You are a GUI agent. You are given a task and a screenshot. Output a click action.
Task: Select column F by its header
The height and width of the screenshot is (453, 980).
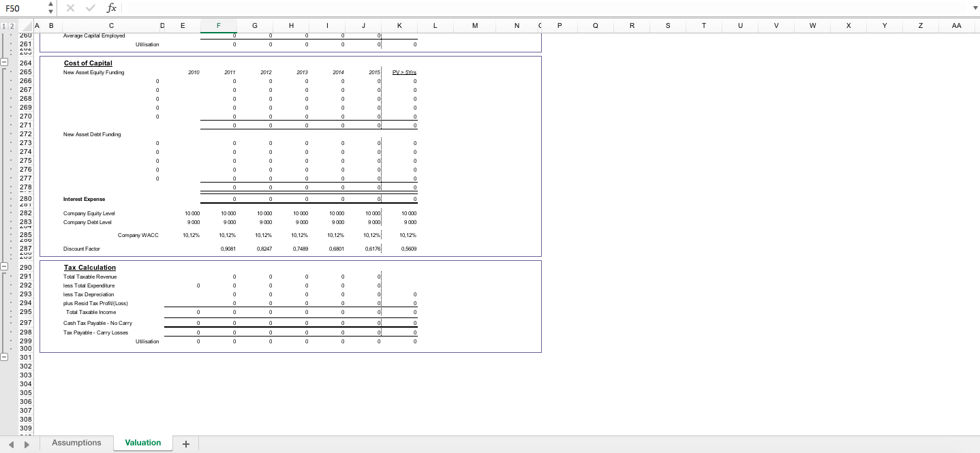click(218, 25)
